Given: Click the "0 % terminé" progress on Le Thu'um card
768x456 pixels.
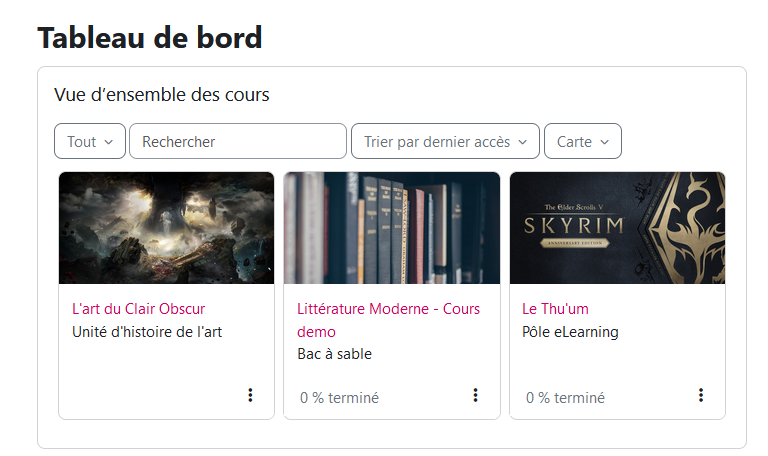Looking at the screenshot, I should pyautogui.click(x=565, y=398).
